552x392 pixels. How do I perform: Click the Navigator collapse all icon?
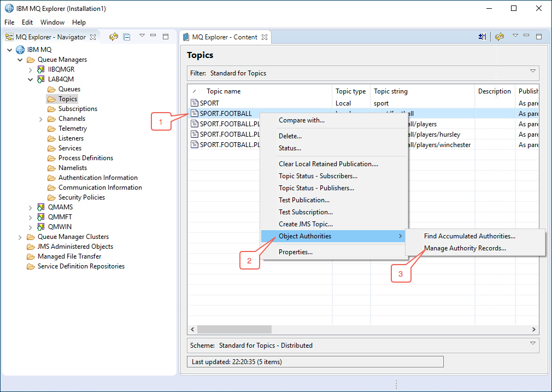click(x=127, y=37)
